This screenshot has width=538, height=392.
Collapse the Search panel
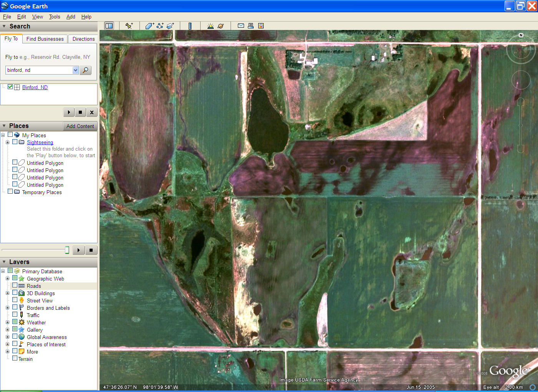click(4, 26)
